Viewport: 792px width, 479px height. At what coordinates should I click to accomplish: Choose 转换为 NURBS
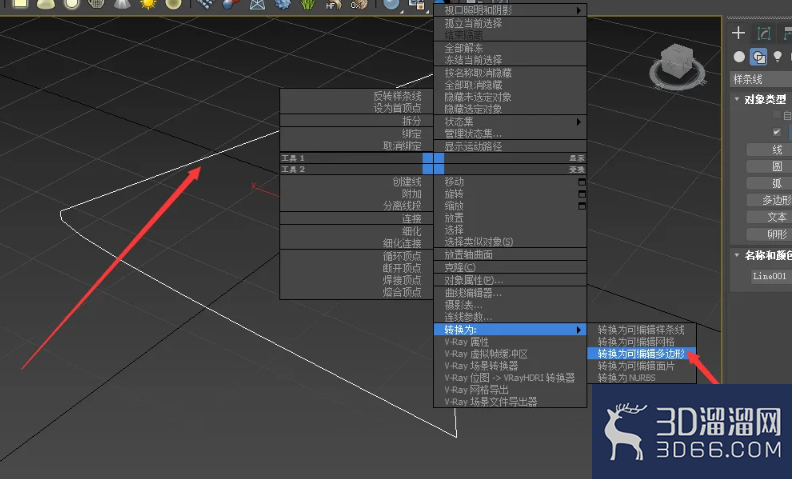click(641, 377)
